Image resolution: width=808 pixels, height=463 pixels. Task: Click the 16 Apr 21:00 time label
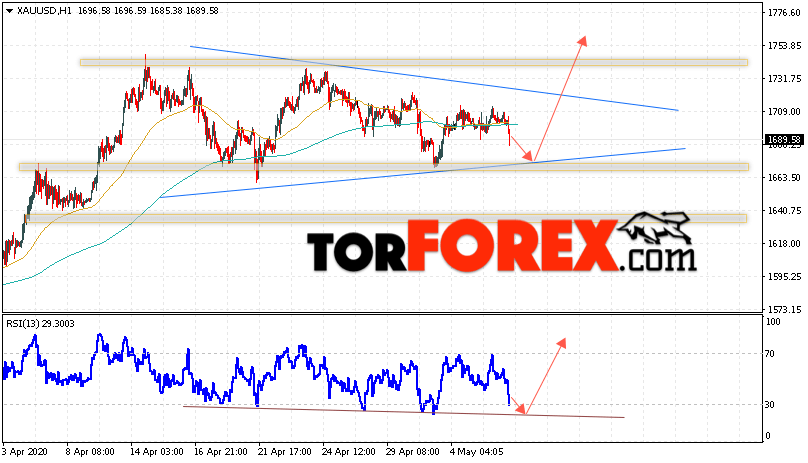click(x=221, y=452)
